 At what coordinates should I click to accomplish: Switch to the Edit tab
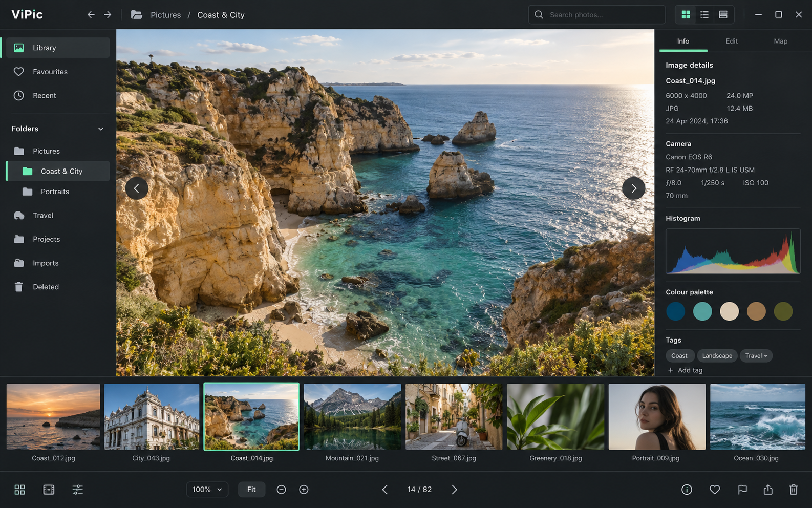click(x=732, y=41)
